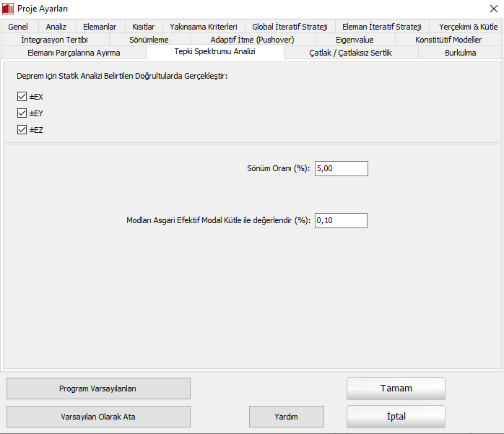Select the Elemanlar tab
The width and height of the screenshot is (504, 434).
point(100,27)
